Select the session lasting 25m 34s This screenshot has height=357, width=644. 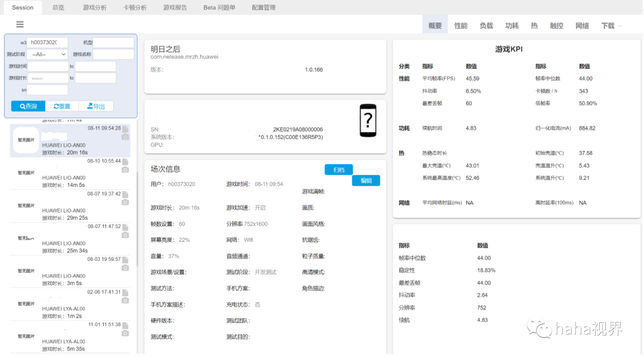pyautogui.click(x=70, y=239)
